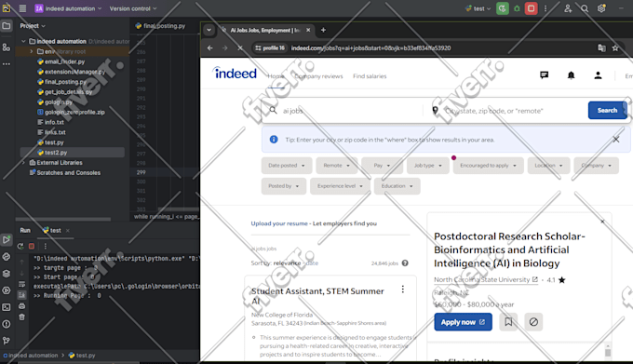Click the ai jobs search input field
Viewport: 633px width, 364px height.
(x=346, y=111)
